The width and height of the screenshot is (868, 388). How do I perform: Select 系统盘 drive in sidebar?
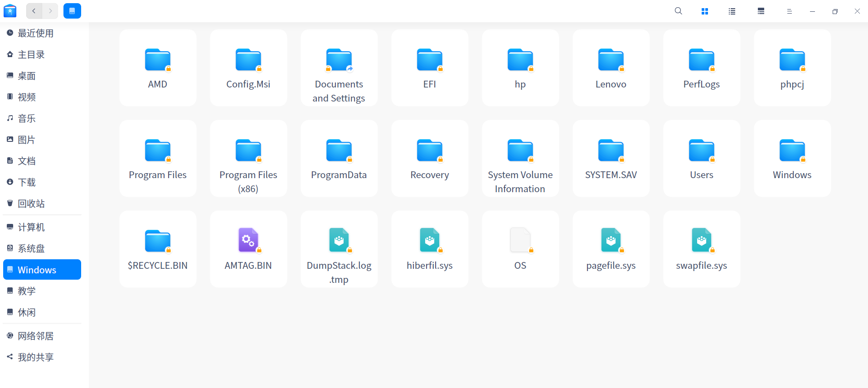point(31,248)
